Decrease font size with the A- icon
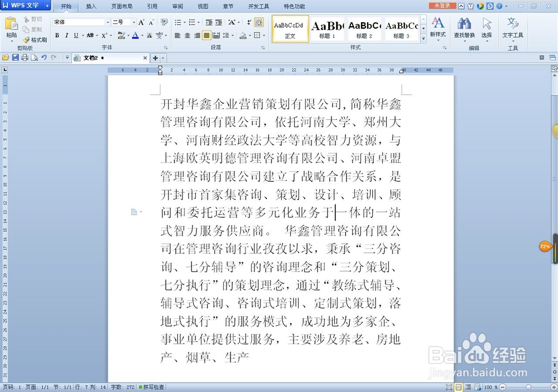 click(x=151, y=22)
